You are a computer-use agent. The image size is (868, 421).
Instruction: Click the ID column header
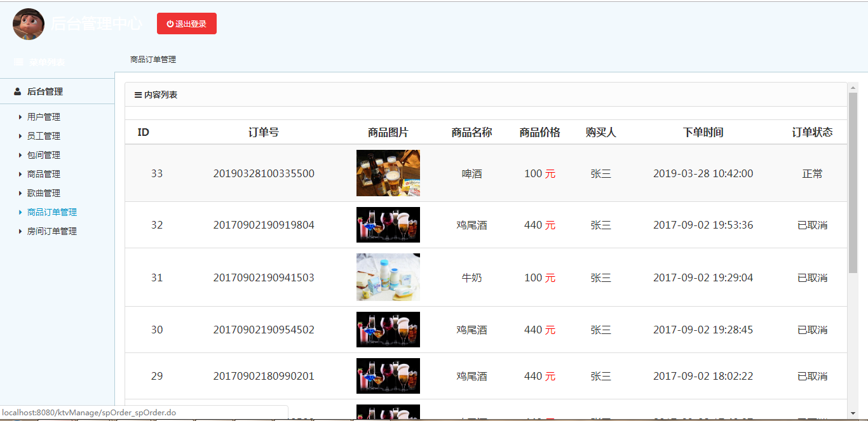144,132
